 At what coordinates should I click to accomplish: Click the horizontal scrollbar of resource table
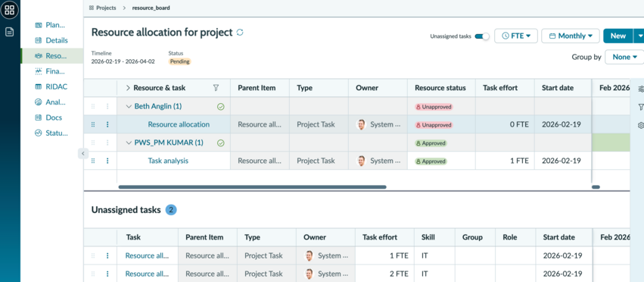[x=252, y=187]
